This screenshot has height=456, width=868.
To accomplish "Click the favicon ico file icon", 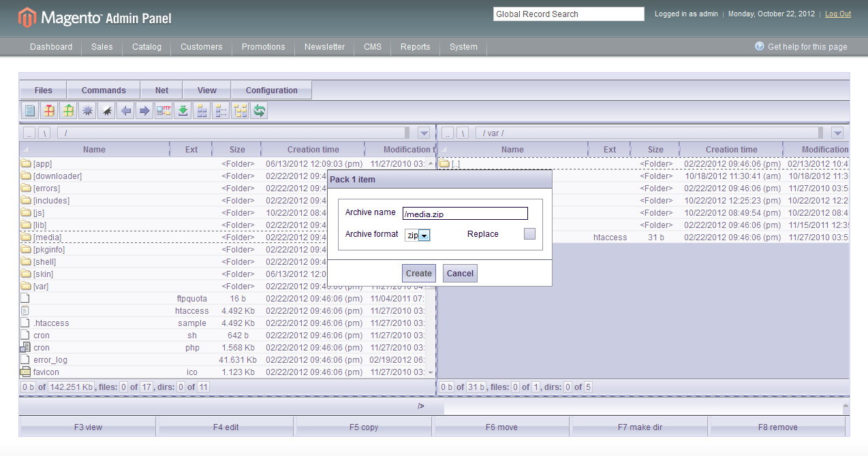I will 25,372.
